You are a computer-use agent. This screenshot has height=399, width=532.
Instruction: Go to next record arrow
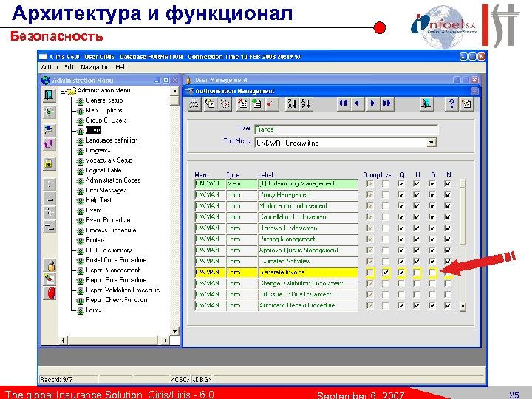(372, 103)
